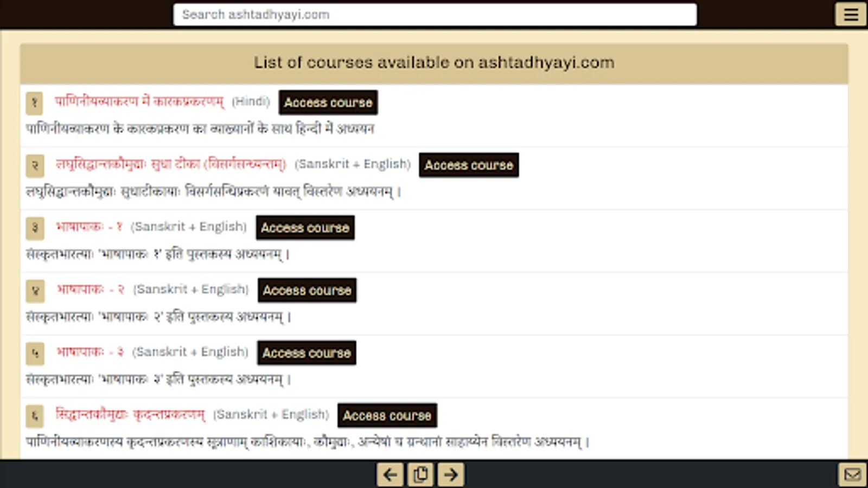The height and width of the screenshot is (488, 868).
Task: Open the भाषापाकः - ३ course title link
Action: [x=90, y=351]
